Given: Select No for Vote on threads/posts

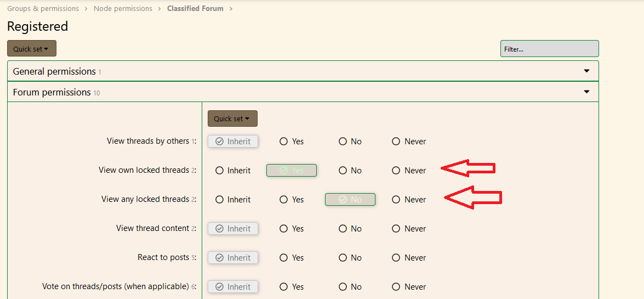Looking at the screenshot, I should tap(350, 287).
